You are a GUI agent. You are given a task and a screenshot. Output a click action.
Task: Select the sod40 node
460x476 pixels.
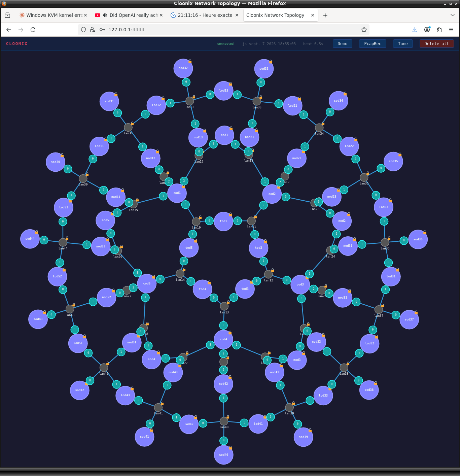click(224, 455)
